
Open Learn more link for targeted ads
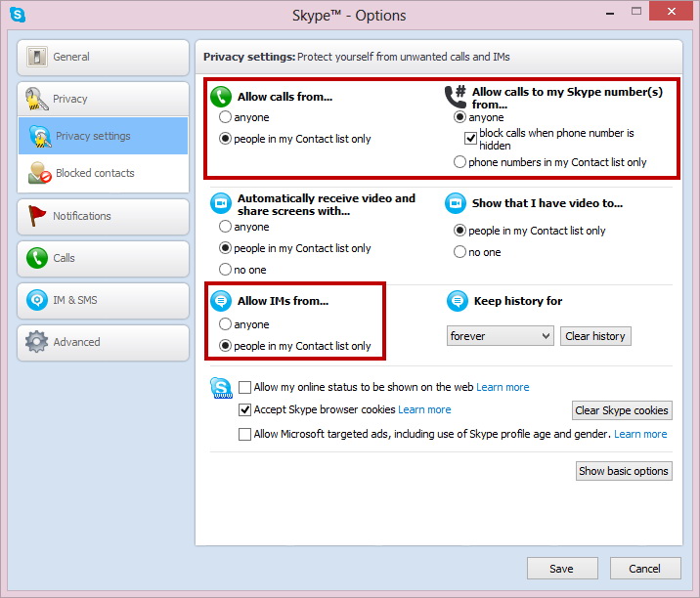(640, 434)
